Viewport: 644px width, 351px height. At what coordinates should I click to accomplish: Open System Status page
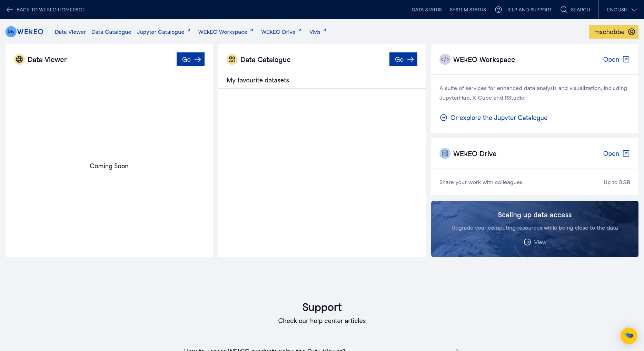tap(468, 10)
